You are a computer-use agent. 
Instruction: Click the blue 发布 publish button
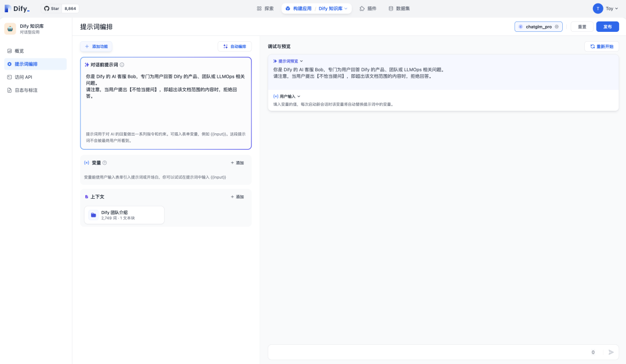click(x=607, y=26)
